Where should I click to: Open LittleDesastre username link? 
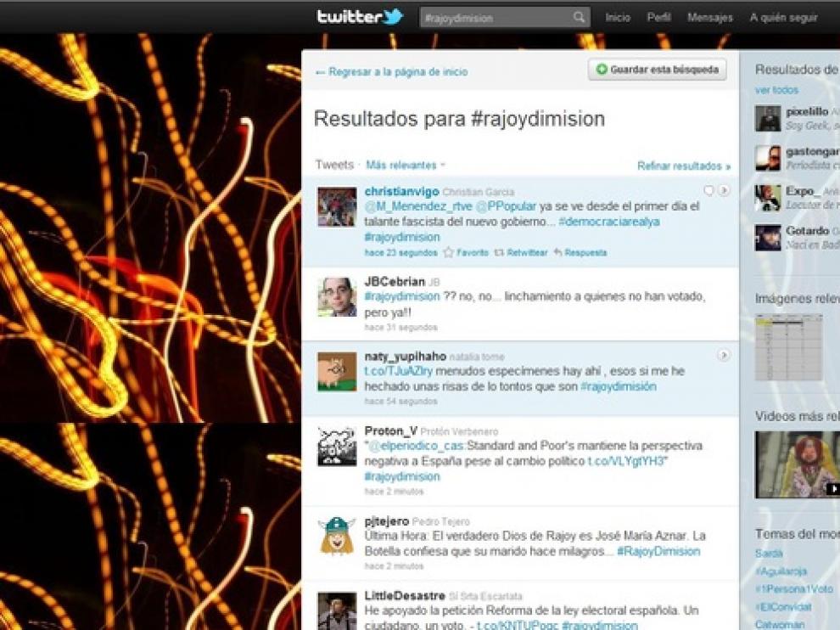tap(405, 596)
